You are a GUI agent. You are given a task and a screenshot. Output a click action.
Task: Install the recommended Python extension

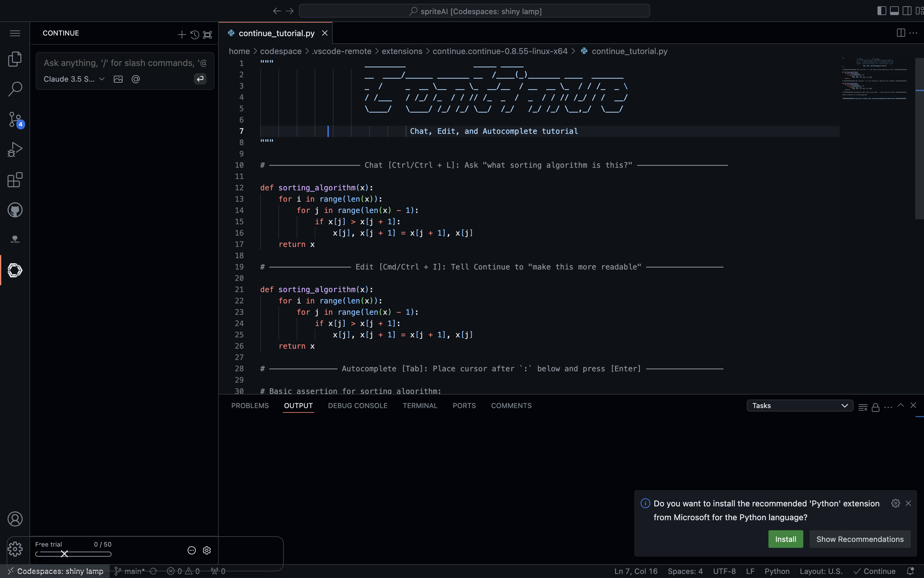[785, 539]
